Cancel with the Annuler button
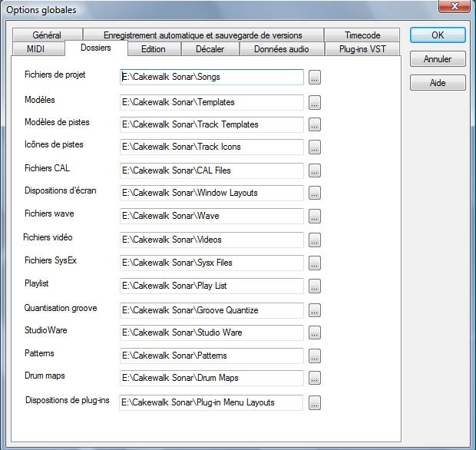Screen dimensions: 476x450 [438, 59]
